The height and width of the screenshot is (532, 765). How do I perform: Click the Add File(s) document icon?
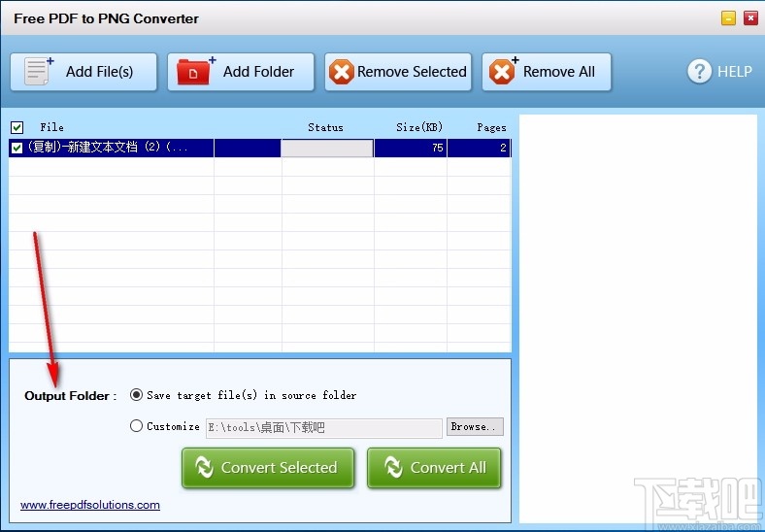(38, 71)
